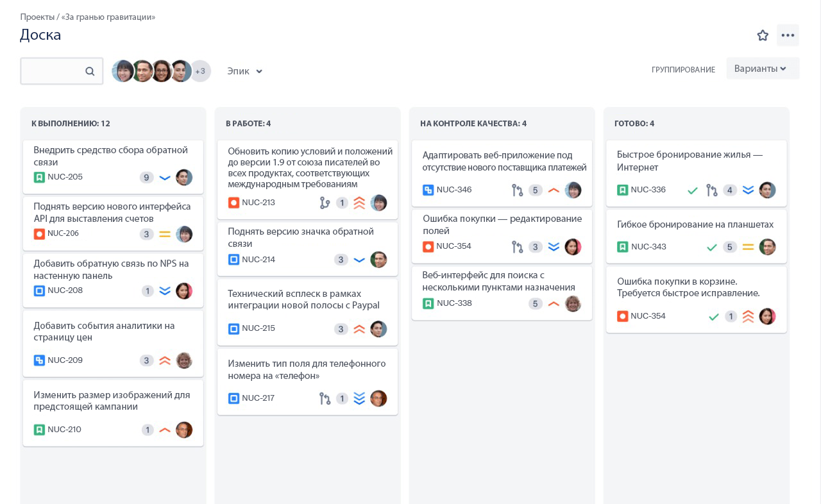Click the priority icon on NUC-217

pyautogui.click(x=359, y=399)
